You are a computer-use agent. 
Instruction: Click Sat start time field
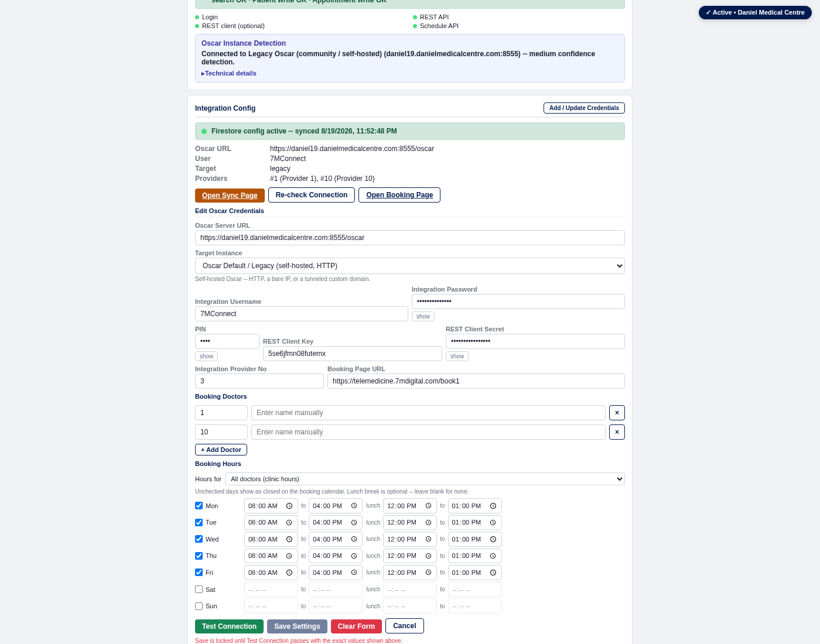(x=271, y=590)
